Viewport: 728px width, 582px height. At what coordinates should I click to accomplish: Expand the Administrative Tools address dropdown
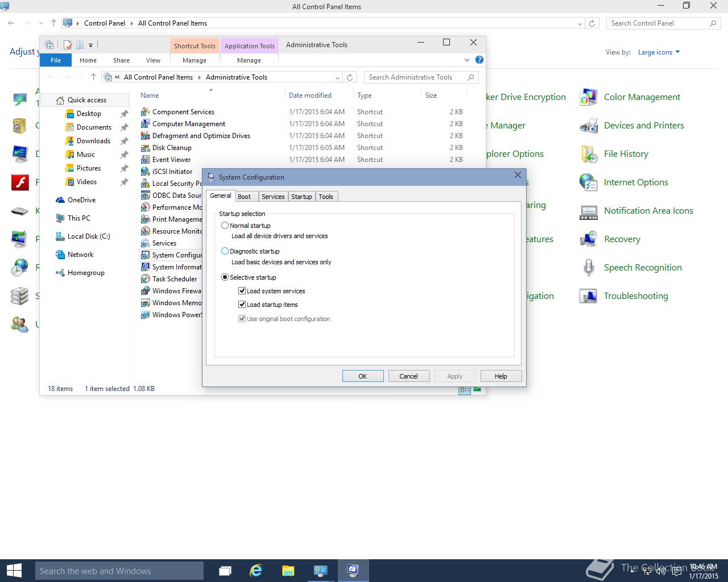tap(337, 77)
